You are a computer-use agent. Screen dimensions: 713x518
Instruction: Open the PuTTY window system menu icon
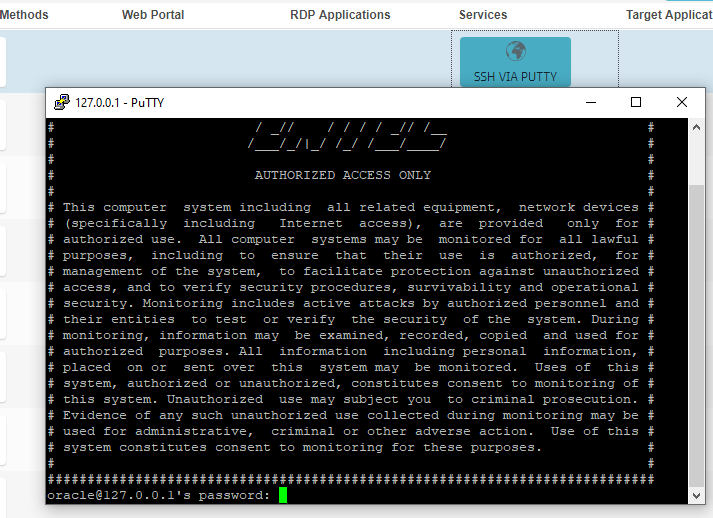pos(61,102)
